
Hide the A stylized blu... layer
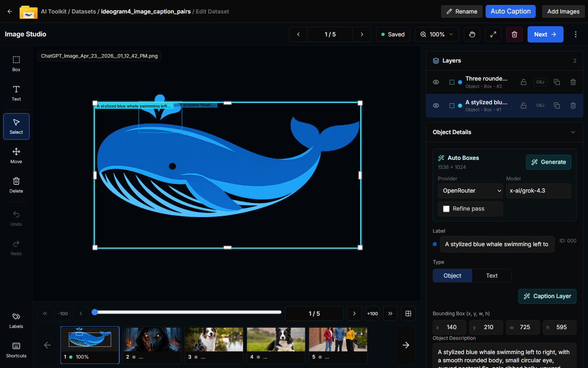pos(436,105)
